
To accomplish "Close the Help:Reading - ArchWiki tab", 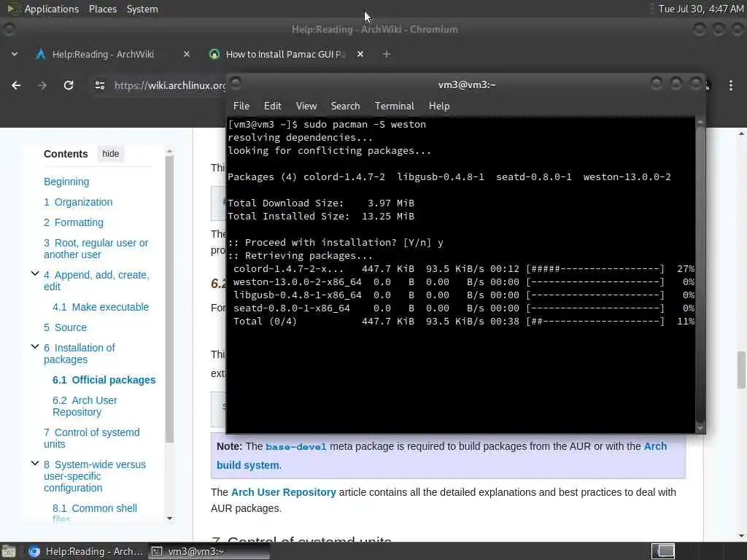I will [x=187, y=54].
